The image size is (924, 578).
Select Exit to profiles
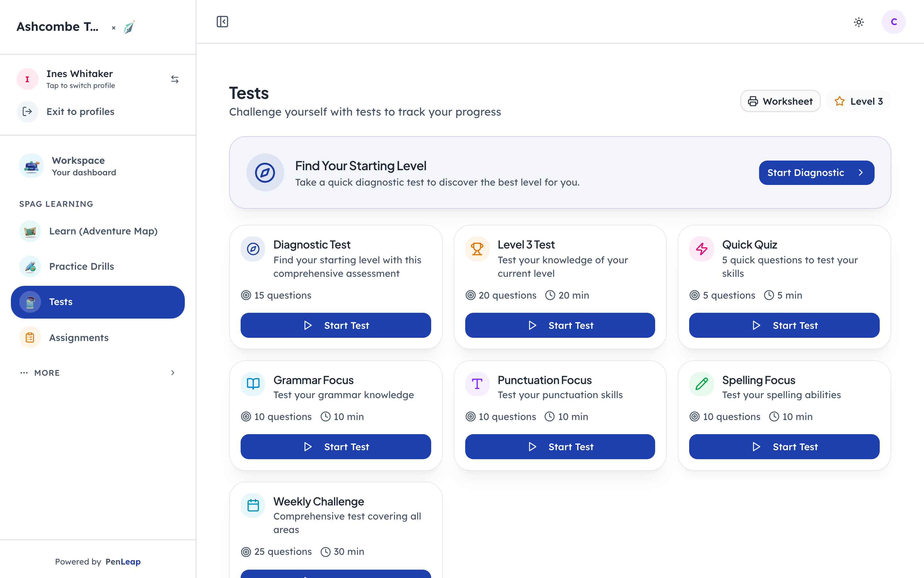click(98, 112)
